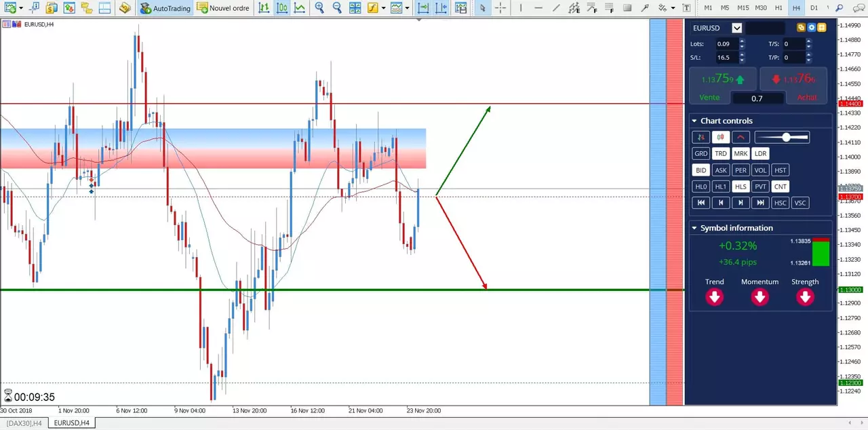Tile chart windows icon
The height and width of the screenshot is (430, 868).
point(355,8)
